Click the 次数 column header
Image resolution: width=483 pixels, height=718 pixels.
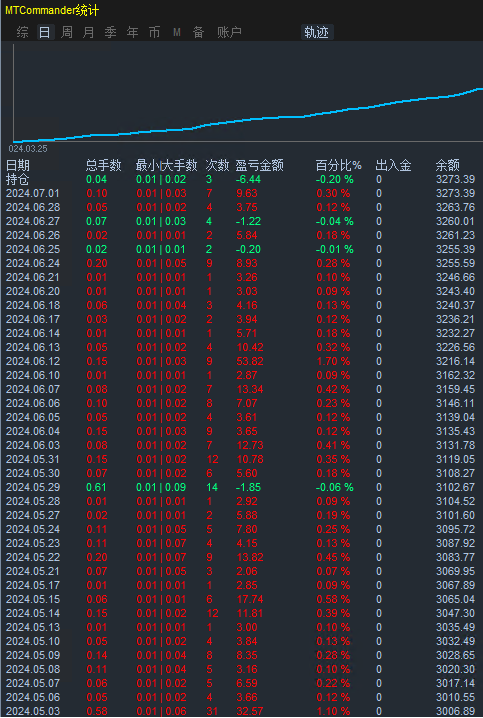217,165
